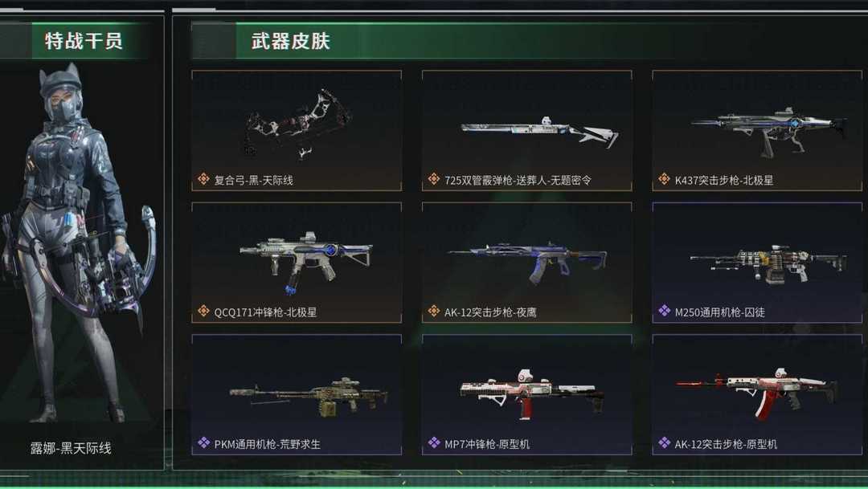Select the PKM通用机枪-荒野求生 weapon image
The width and height of the screenshot is (868, 489).
click(309, 397)
